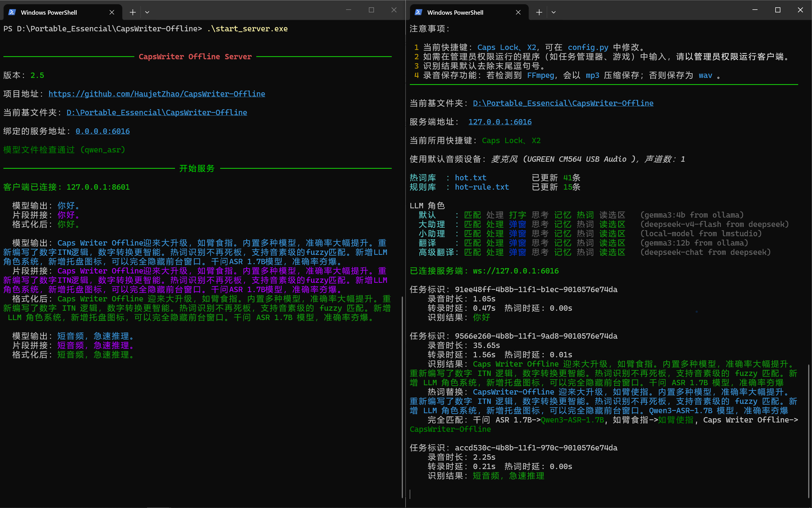Click the '高级翻译' LLM role name
812x508 pixels.
[x=436, y=252]
